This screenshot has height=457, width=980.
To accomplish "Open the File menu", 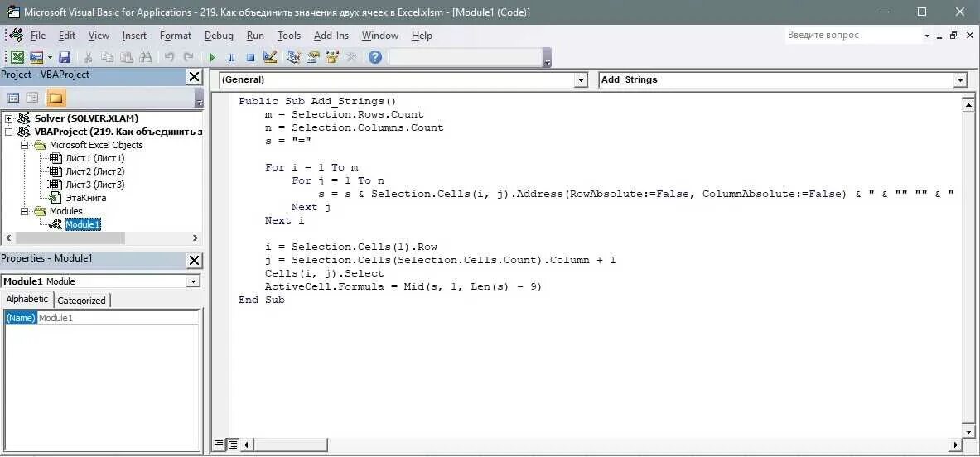I will (38, 36).
